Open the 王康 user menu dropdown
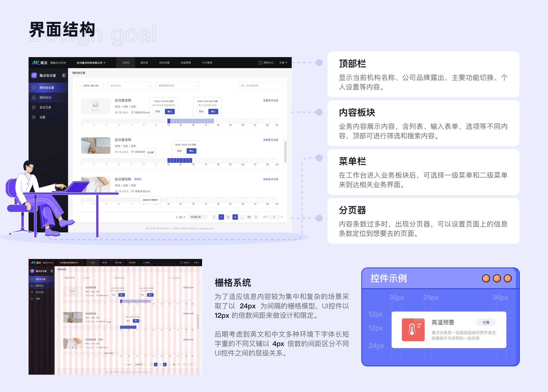This screenshot has width=548, height=392. [x=283, y=63]
